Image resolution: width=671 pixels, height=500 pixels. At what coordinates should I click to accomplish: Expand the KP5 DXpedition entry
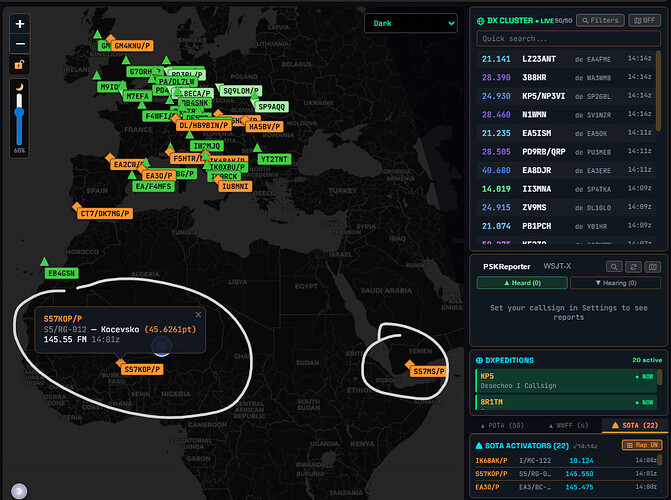coord(567,381)
